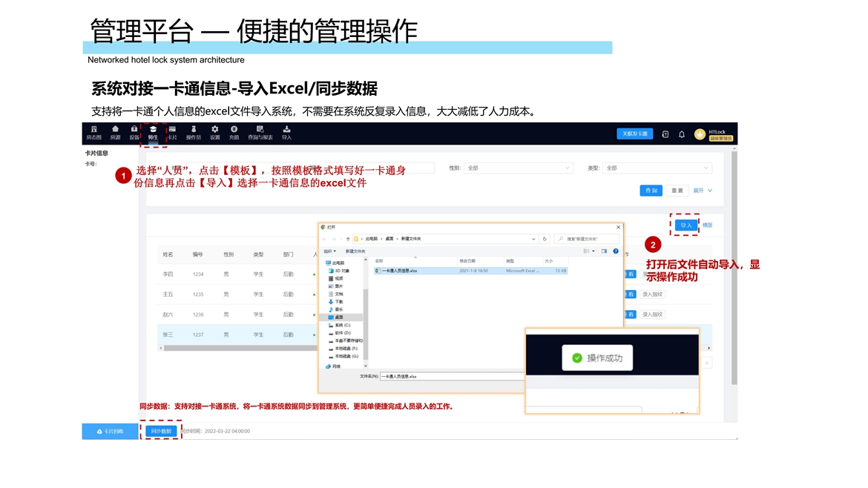Open the 查询与报表 report icon
This screenshot has width=868, height=488.
(260, 133)
